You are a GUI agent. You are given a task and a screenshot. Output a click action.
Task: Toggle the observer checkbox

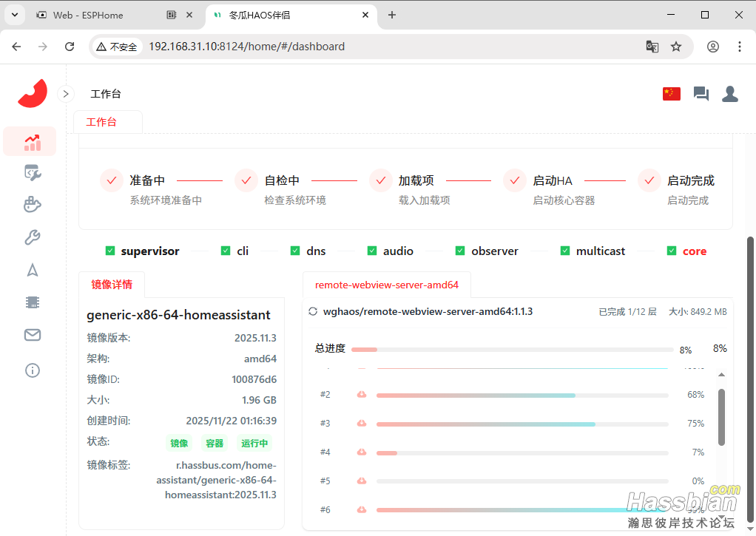(460, 251)
